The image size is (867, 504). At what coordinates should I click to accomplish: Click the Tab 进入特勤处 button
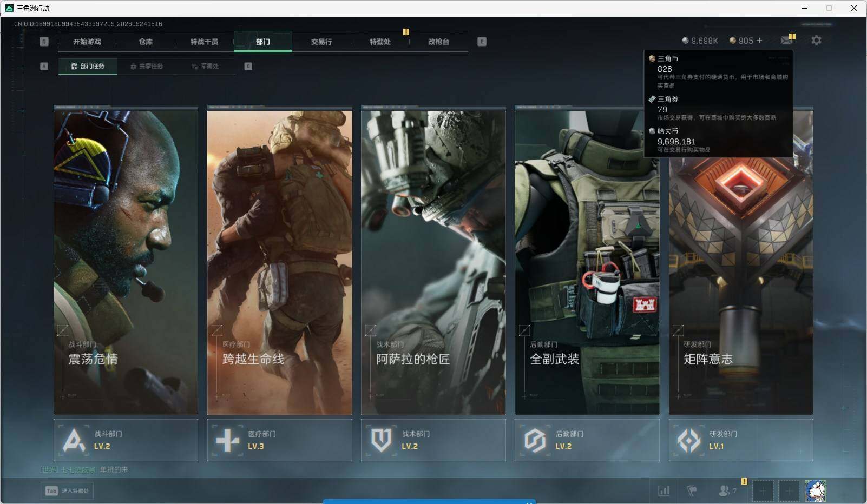67,491
